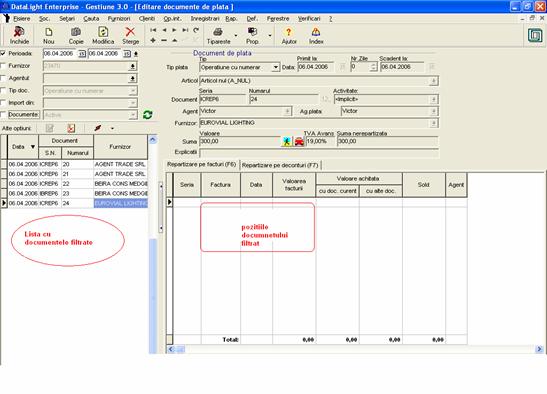Expand the Tip doc. filter dropdown
Screen dimensions: 547x394
(133, 91)
